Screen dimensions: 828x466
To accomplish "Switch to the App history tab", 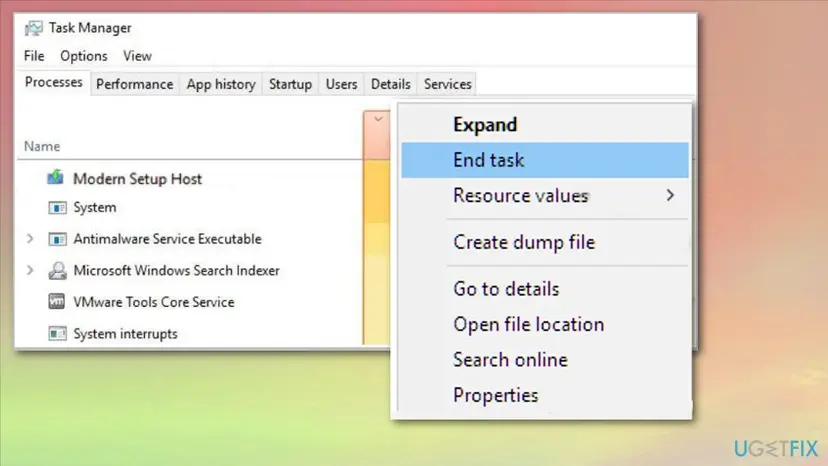I will click(x=221, y=84).
